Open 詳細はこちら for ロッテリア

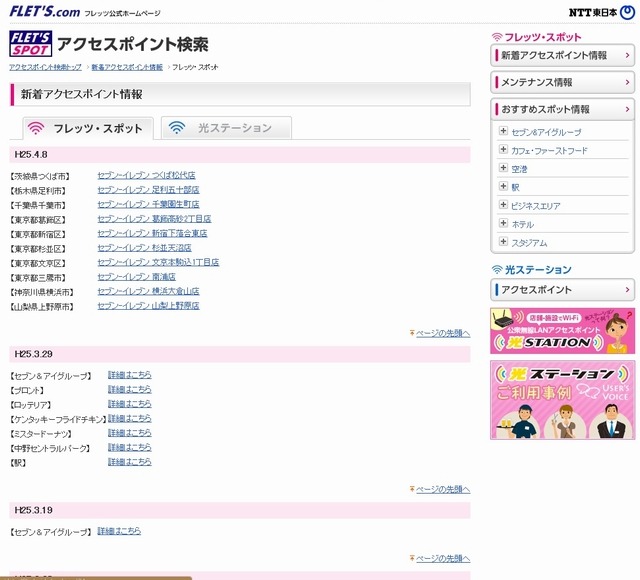coord(129,404)
